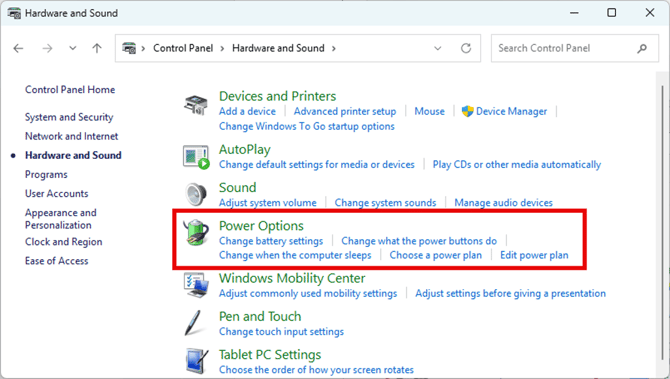Select Network and Internet in sidebar

(x=71, y=136)
